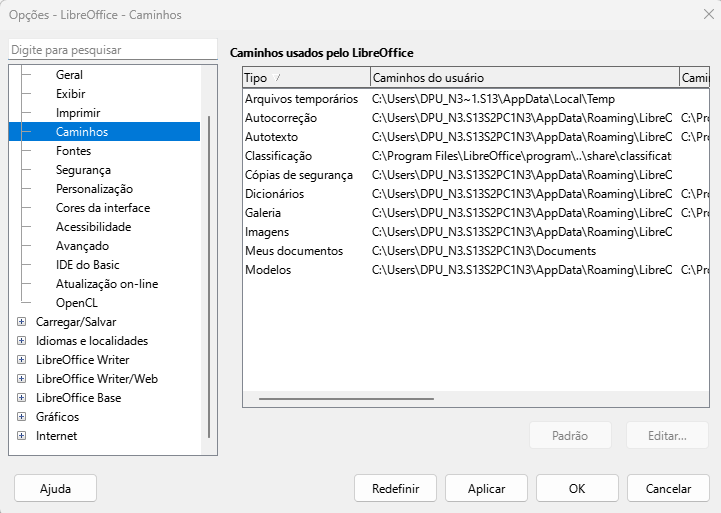Screen dimensions: 721x513
Task: Go to Personalização settings
Action: pos(94,188)
